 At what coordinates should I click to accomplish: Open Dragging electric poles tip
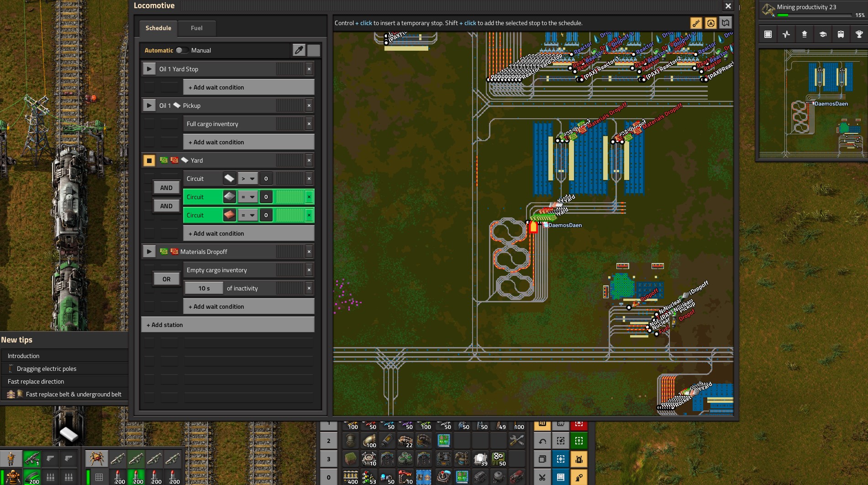pyautogui.click(x=64, y=369)
